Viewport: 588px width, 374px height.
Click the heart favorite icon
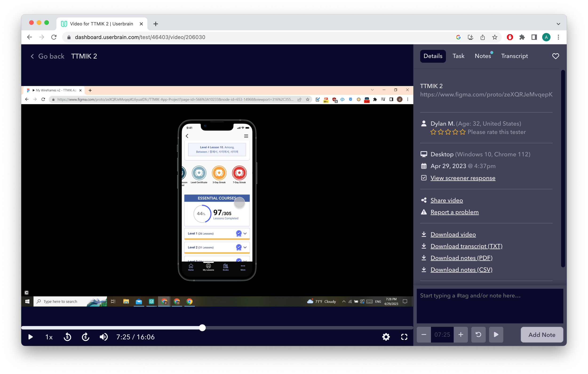556,56
